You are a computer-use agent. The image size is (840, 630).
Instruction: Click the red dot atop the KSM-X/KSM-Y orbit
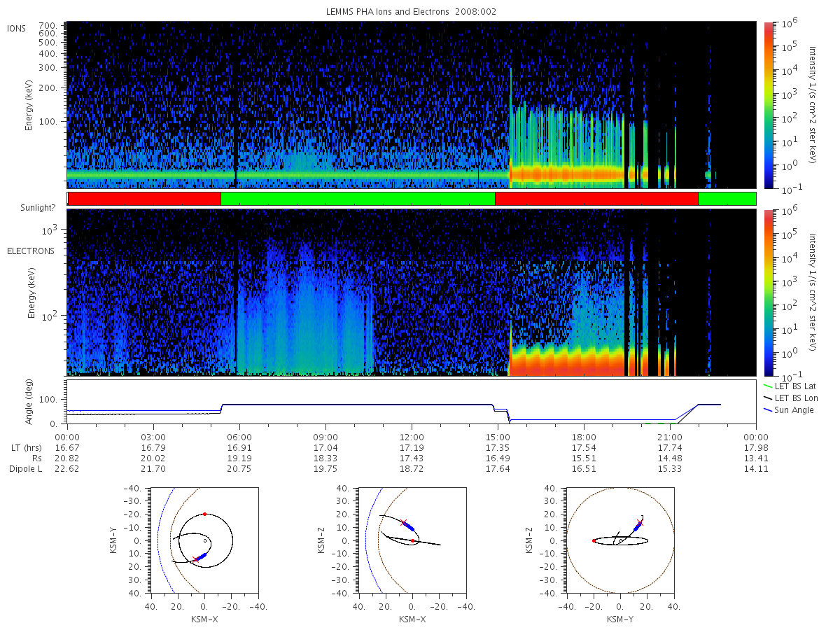coord(204,514)
